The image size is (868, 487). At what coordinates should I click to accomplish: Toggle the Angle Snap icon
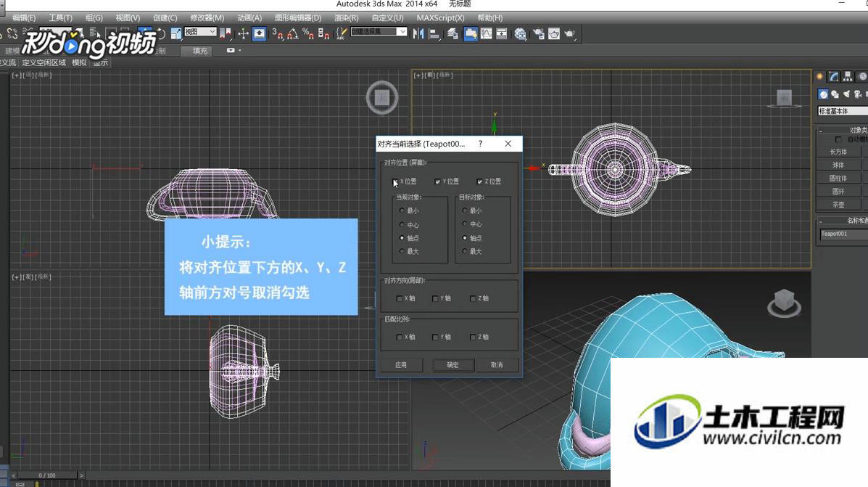coord(292,34)
